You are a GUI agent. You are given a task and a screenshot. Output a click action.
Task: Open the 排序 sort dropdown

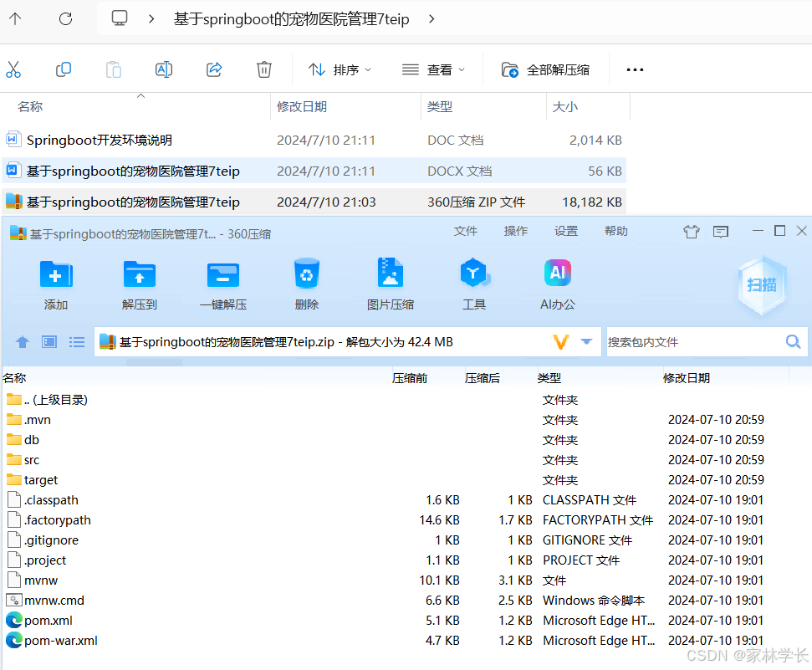340,70
